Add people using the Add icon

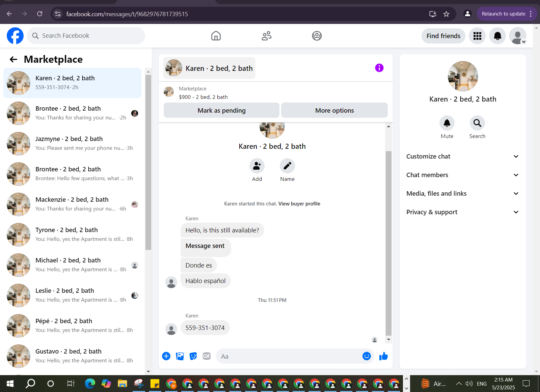257,166
